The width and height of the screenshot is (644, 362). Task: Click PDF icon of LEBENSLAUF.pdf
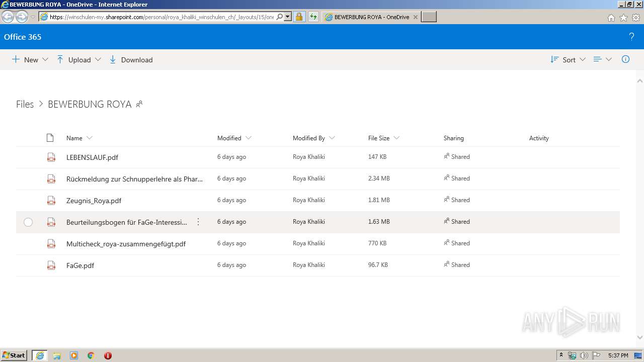pyautogui.click(x=51, y=157)
